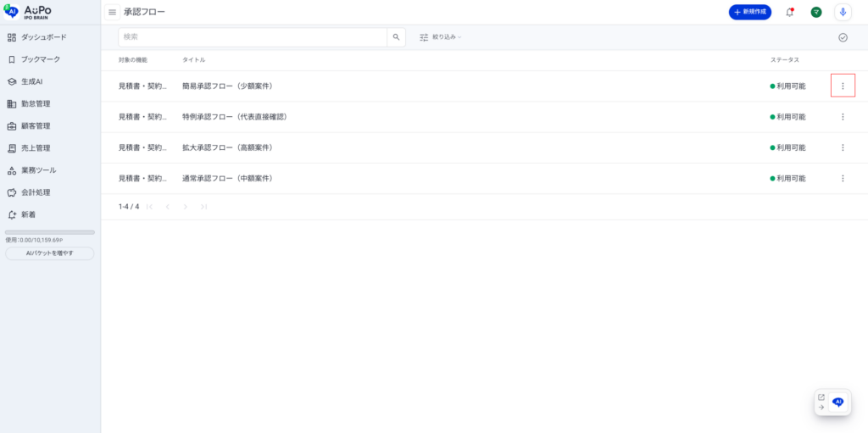Click the blue microphone icon
This screenshot has width=868, height=433.
[x=843, y=12]
